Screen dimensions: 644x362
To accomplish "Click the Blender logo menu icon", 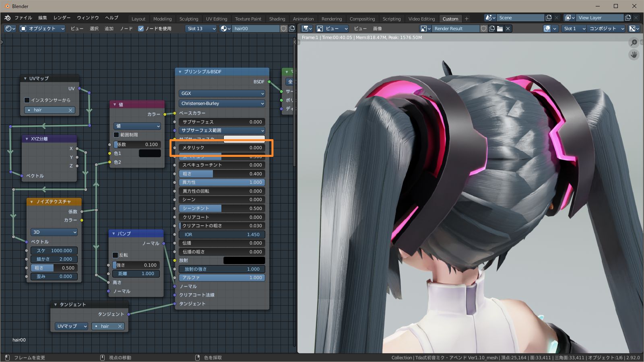I will point(7,18).
